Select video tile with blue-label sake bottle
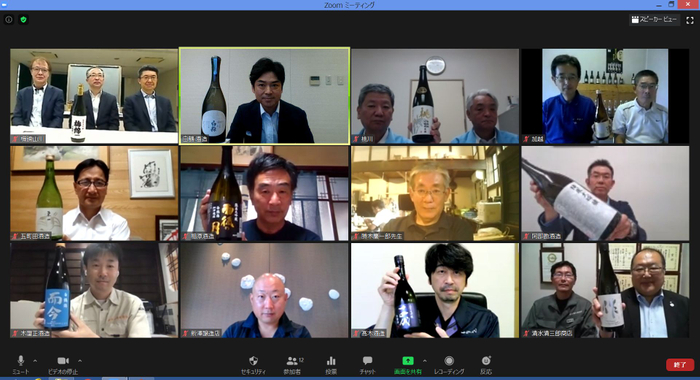The width and height of the screenshot is (700, 380). tap(94, 290)
